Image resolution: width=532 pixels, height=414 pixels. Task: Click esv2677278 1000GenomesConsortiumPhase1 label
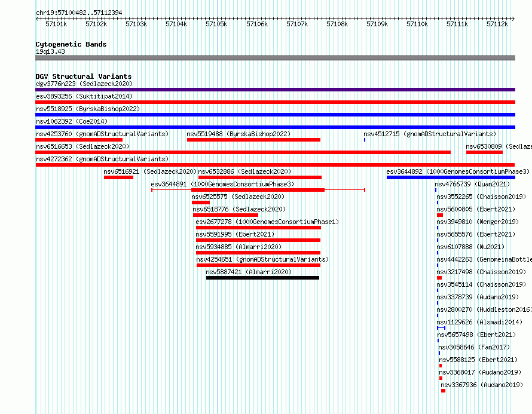coord(267,222)
